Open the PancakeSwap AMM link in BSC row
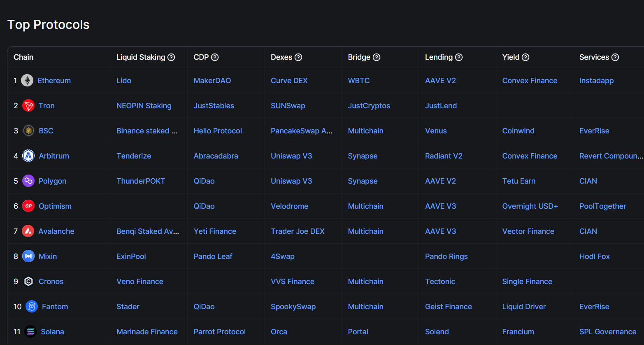Image resolution: width=644 pixels, height=345 pixels. [x=301, y=131]
